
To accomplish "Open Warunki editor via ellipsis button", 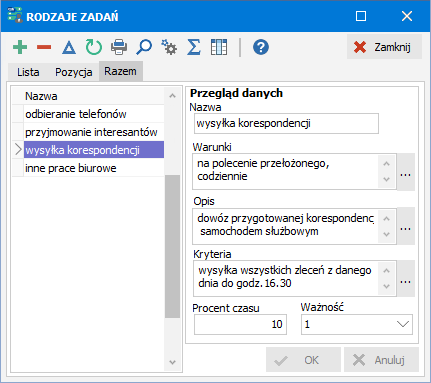I will tap(406, 172).
